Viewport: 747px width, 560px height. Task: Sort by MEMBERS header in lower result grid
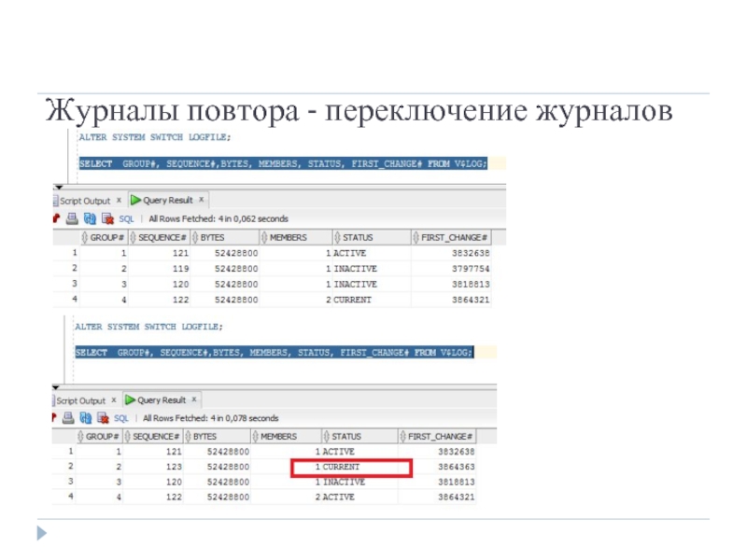[286, 436]
